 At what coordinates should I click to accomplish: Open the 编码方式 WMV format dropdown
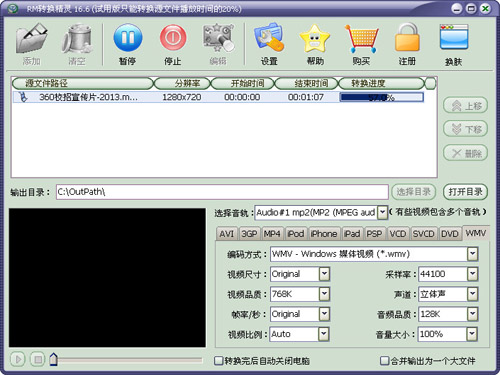pyautogui.click(x=472, y=254)
